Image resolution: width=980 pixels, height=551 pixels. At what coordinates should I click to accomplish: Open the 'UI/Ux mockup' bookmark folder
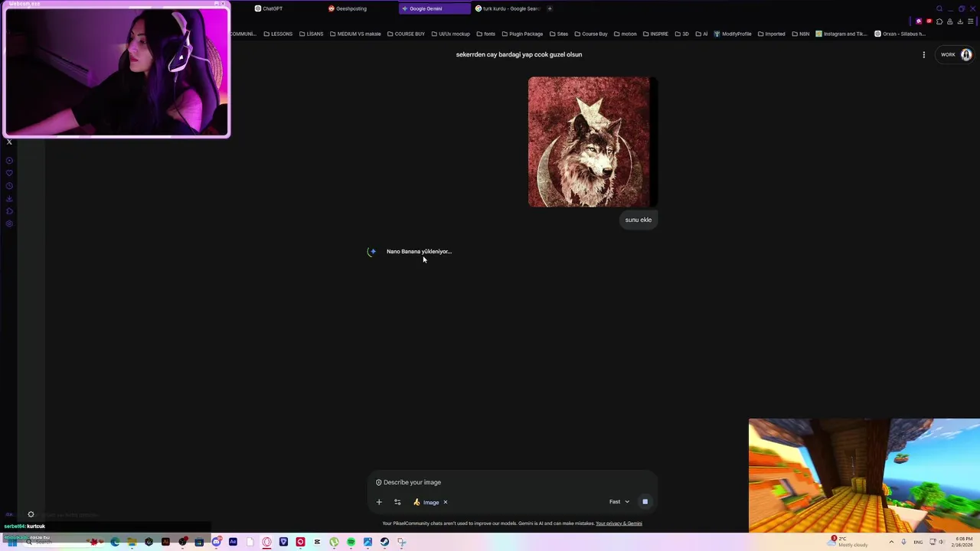pos(450,34)
